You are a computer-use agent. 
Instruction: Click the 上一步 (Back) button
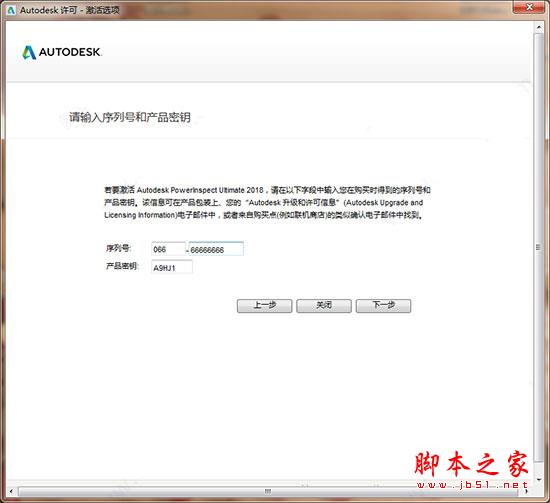pyautogui.click(x=264, y=306)
